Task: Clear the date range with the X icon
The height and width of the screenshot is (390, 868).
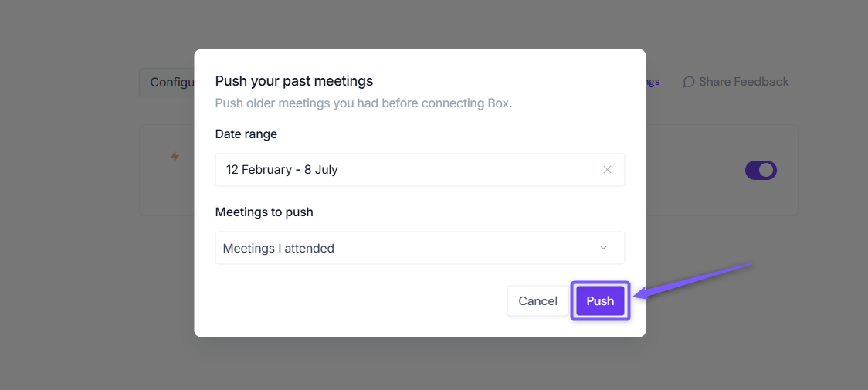Action: 607,170
